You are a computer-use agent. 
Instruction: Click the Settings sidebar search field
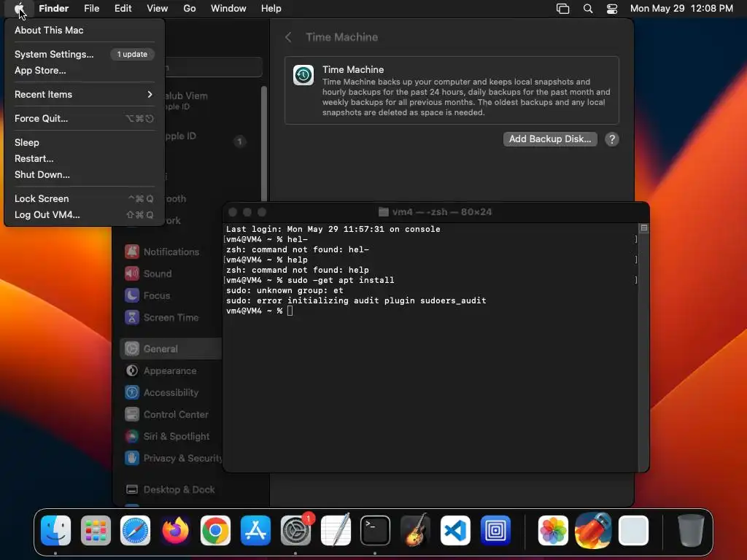214,67
